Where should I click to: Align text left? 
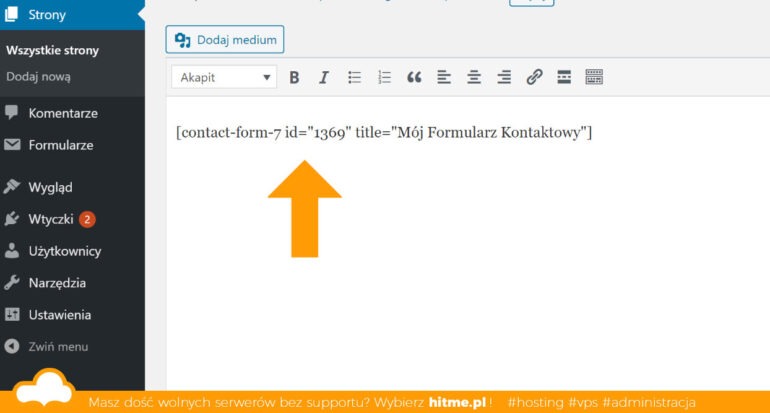pyautogui.click(x=444, y=77)
